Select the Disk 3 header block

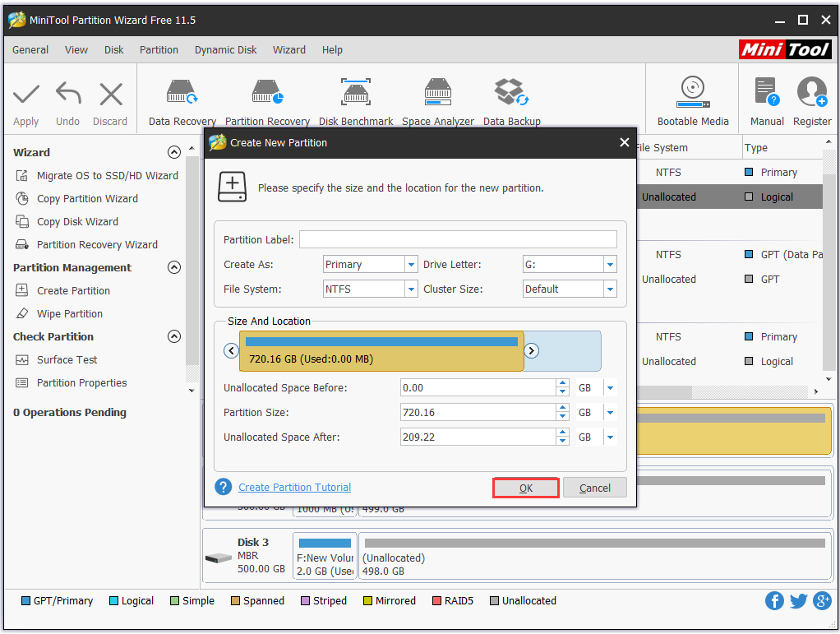click(x=247, y=556)
